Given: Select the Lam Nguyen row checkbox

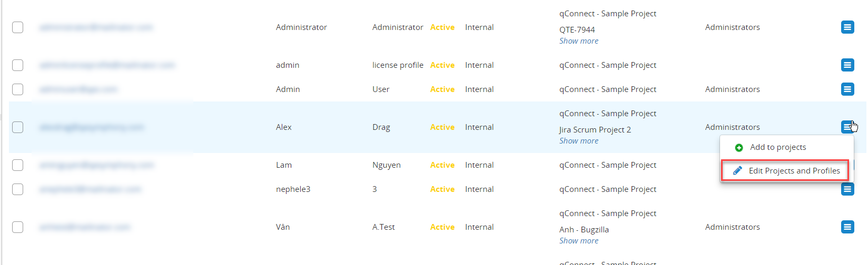Looking at the screenshot, I should [18, 165].
